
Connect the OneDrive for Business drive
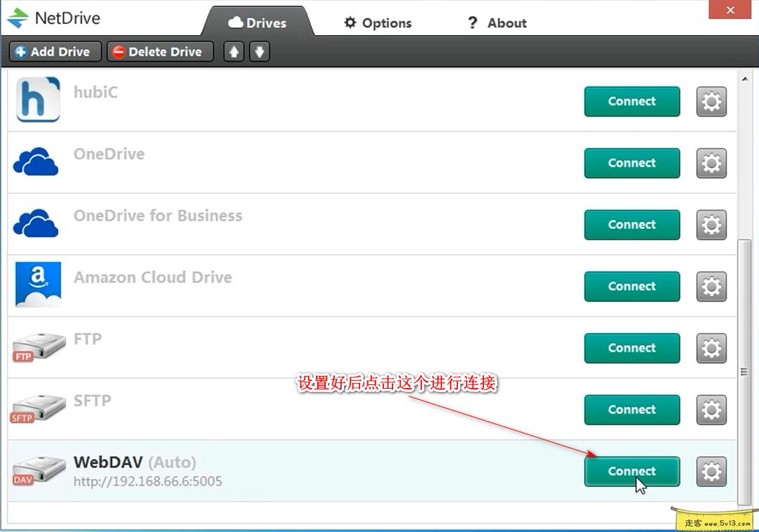point(632,225)
